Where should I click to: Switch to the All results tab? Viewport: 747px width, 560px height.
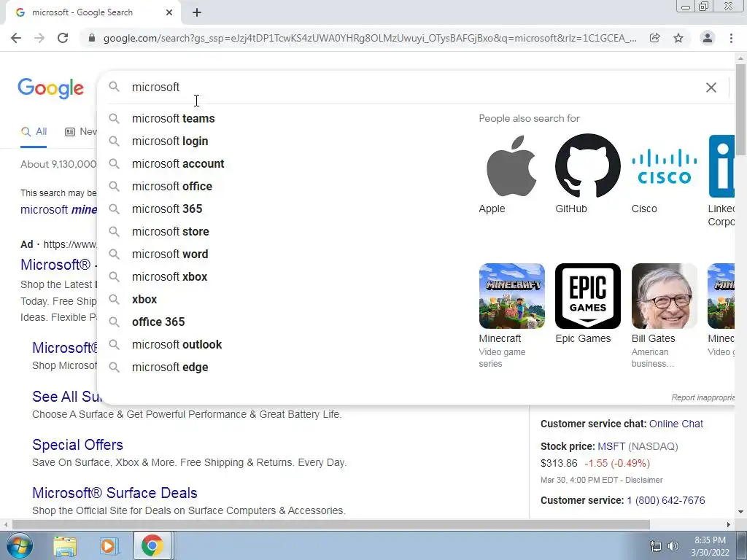34,132
